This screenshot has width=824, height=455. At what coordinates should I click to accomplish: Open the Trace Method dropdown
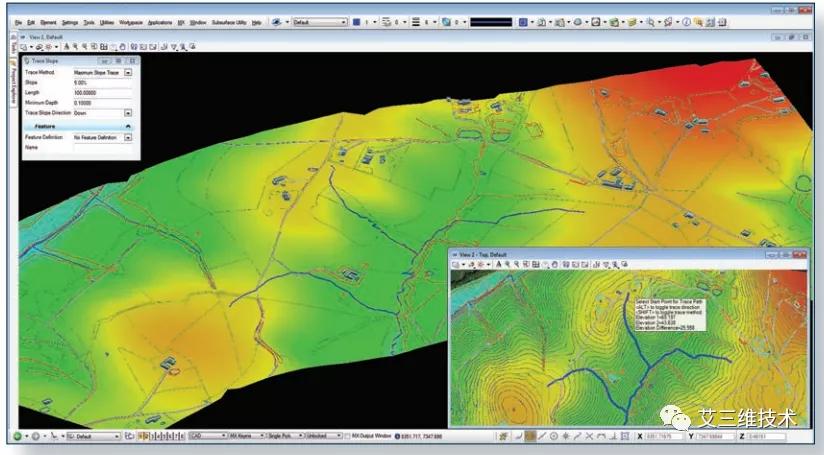click(128, 73)
